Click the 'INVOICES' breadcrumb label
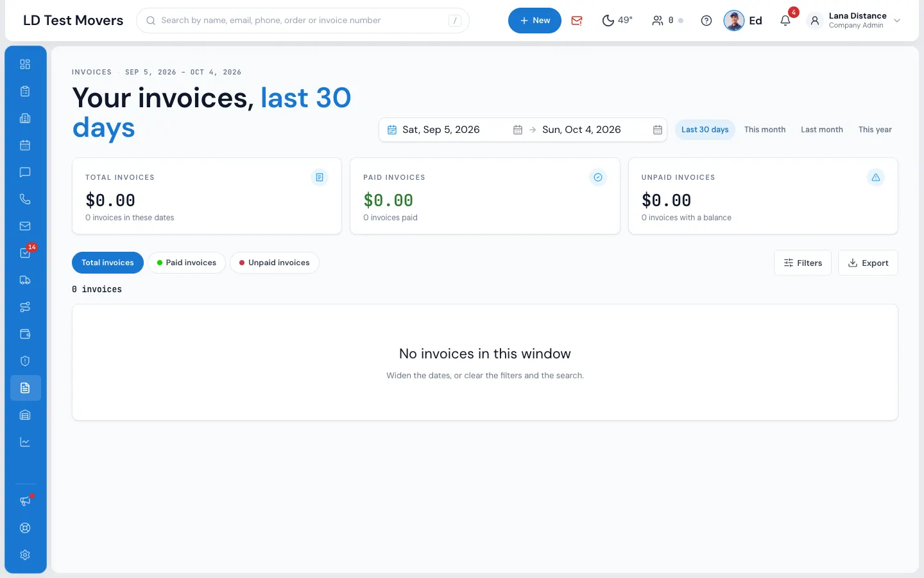The height and width of the screenshot is (578, 924). click(92, 72)
